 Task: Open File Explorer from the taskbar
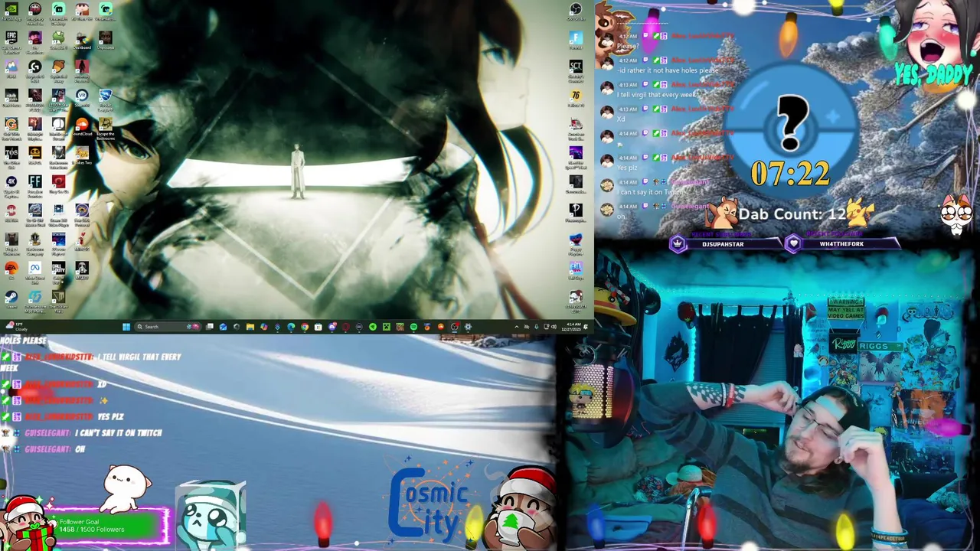pos(250,327)
